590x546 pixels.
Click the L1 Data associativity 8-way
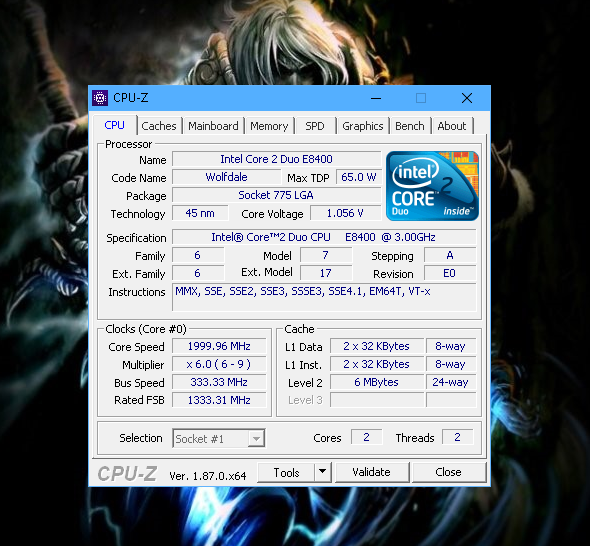tap(451, 346)
